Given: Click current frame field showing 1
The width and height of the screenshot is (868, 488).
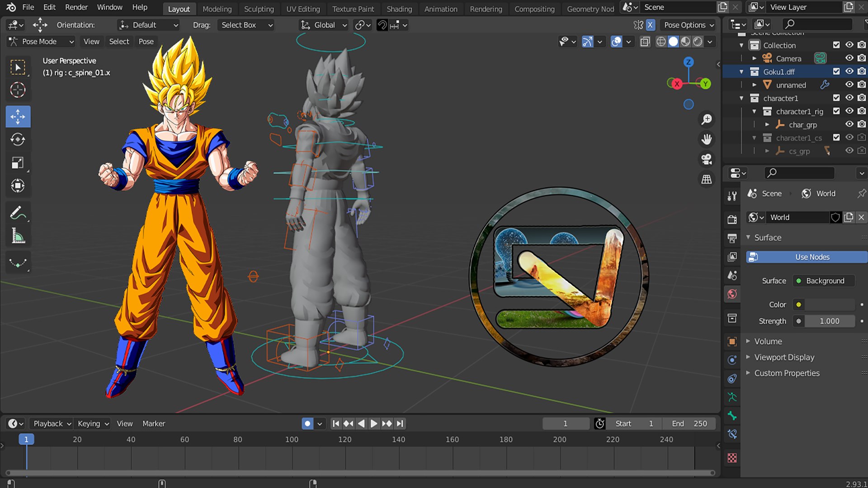Looking at the screenshot, I should coord(565,423).
